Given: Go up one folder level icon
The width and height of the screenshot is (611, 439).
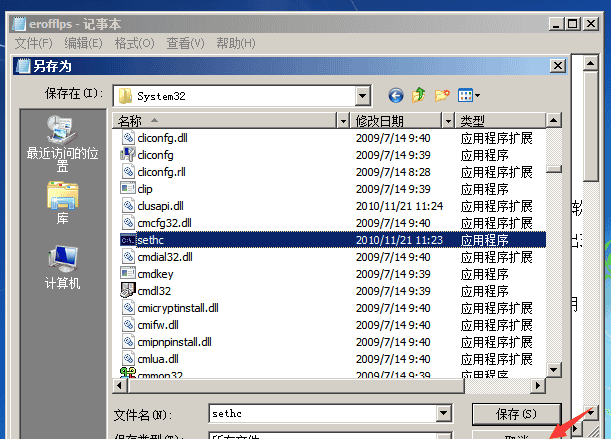Looking at the screenshot, I should [419, 95].
